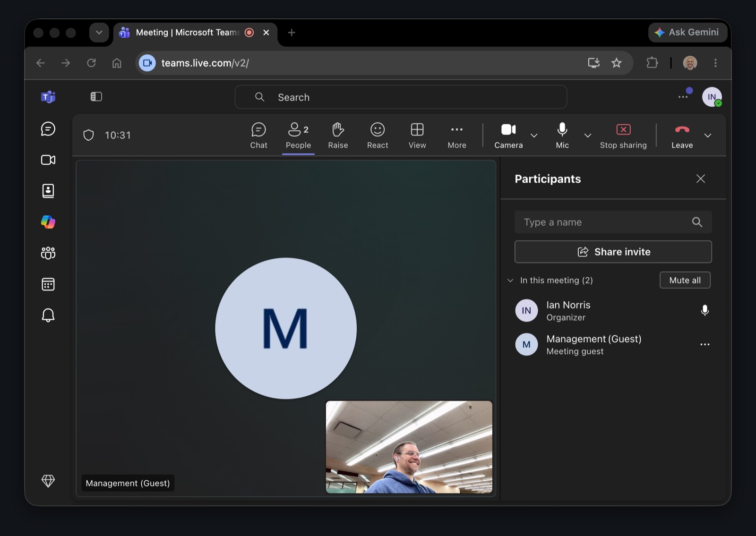The image size is (756, 536).
Task: Select the Meeting | Microsoft Teams tab
Action: (x=188, y=33)
